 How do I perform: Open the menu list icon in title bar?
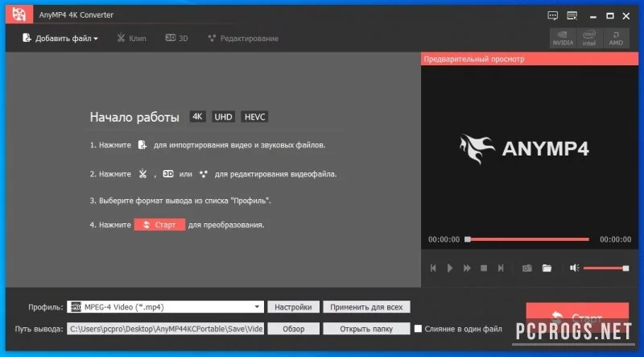572,15
